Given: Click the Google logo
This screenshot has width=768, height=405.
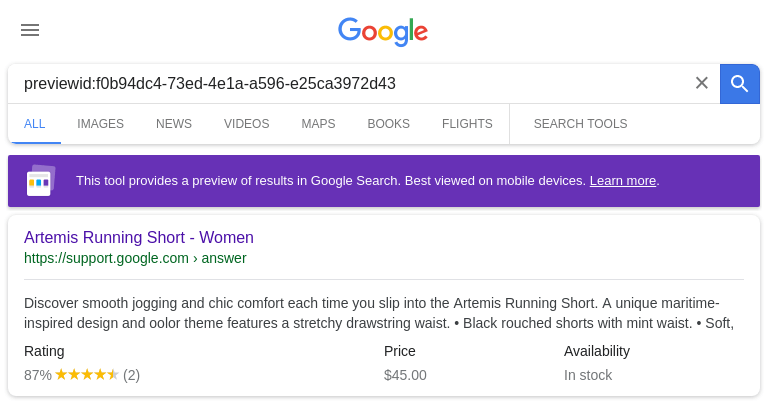Looking at the screenshot, I should 383,32.
